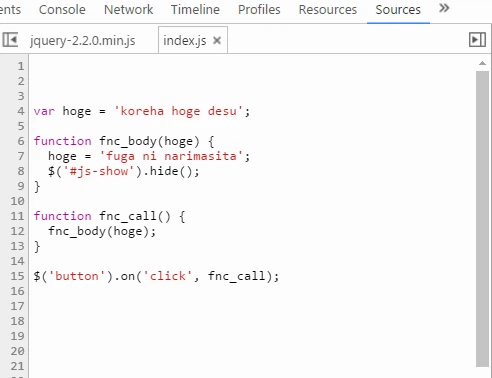This screenshot has height=378, width=492.
Task: Open the Resources panel
Action: [x=328, y=10]
